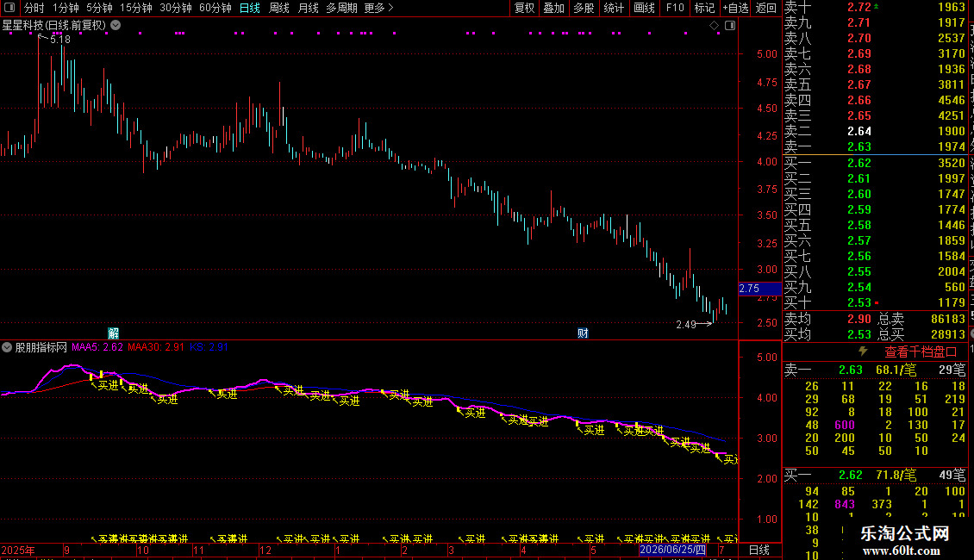The width and height of the screenshot is (974, 560).
Task: Click the MAA5: 2.62 indicator value
Action: tap(97, 347)
